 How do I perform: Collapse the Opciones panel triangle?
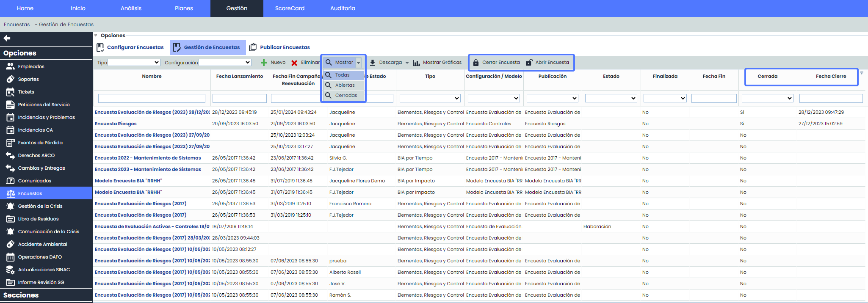point(96,36)
